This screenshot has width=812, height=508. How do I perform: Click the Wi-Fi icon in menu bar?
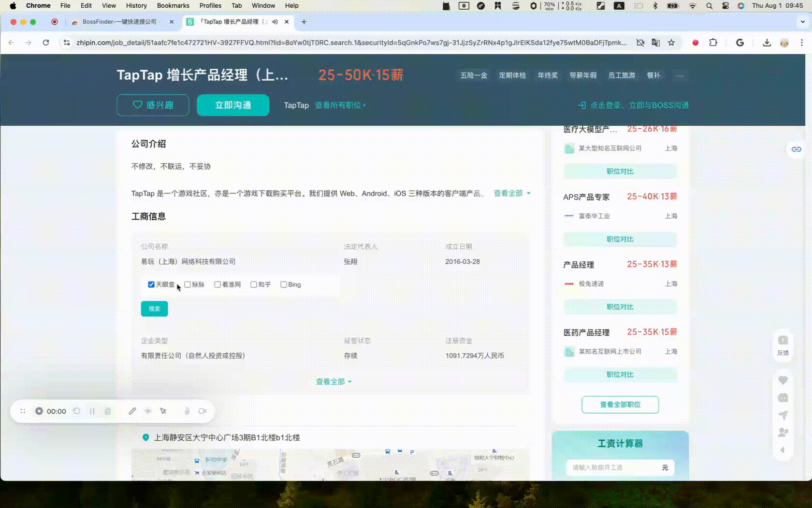pos(693,5)
